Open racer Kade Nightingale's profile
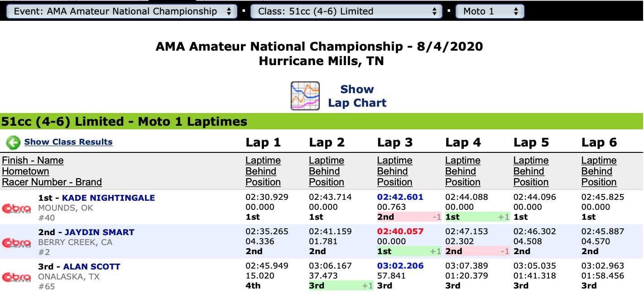644x293 pixels. [108, 198]
